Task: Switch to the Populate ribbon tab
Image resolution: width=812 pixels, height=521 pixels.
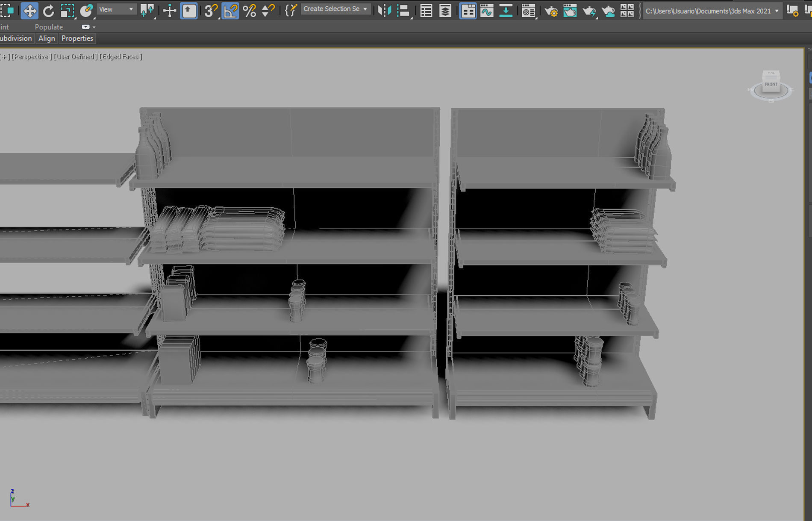Action: [49, 27]
